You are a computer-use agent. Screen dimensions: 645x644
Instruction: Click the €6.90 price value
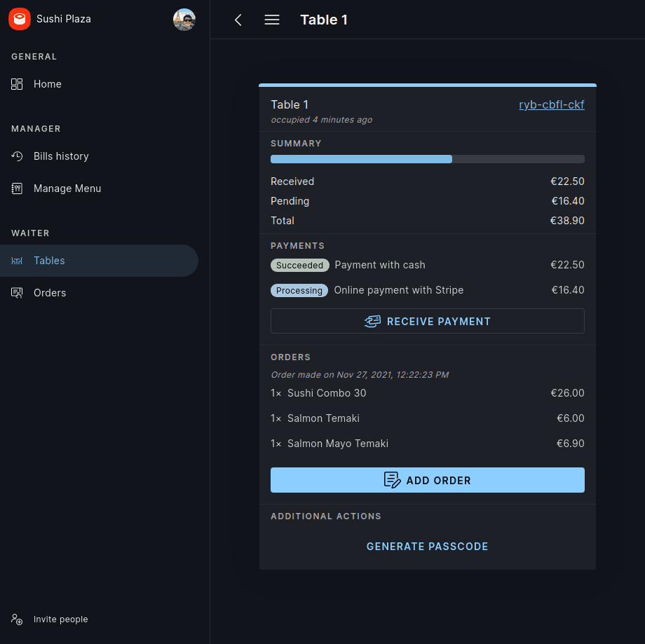[x=570, y=444]
